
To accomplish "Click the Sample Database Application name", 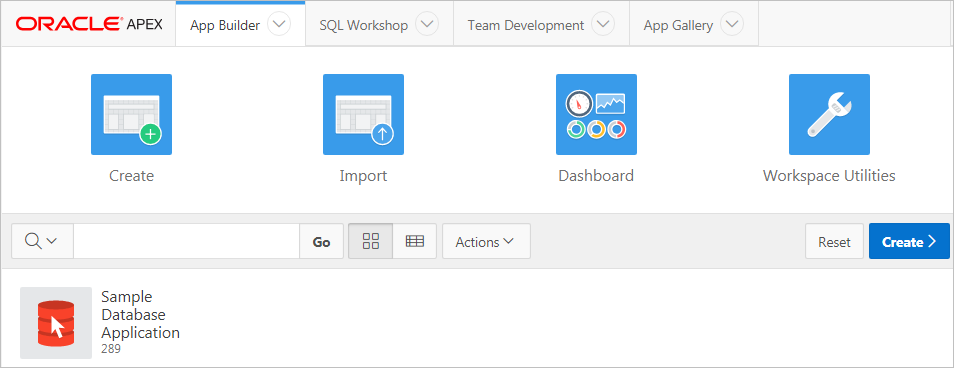I will (141, 314).
